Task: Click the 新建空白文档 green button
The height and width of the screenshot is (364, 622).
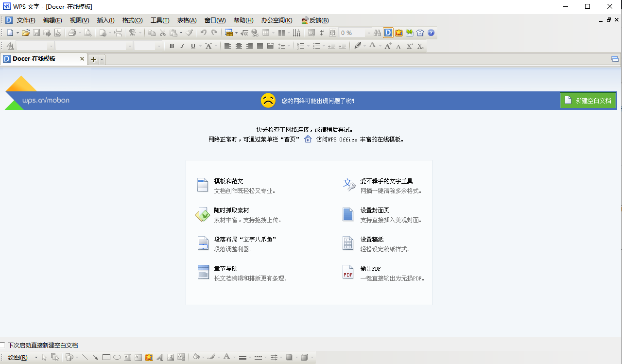Action: click(588, 101)
